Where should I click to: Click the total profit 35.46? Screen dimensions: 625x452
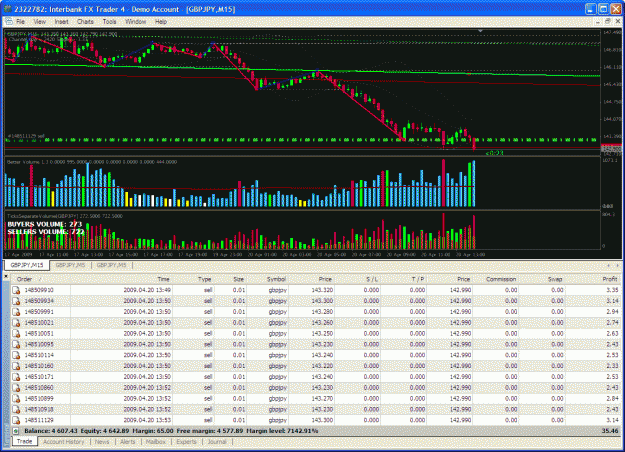pyautogui.click(x=610, y=431)
